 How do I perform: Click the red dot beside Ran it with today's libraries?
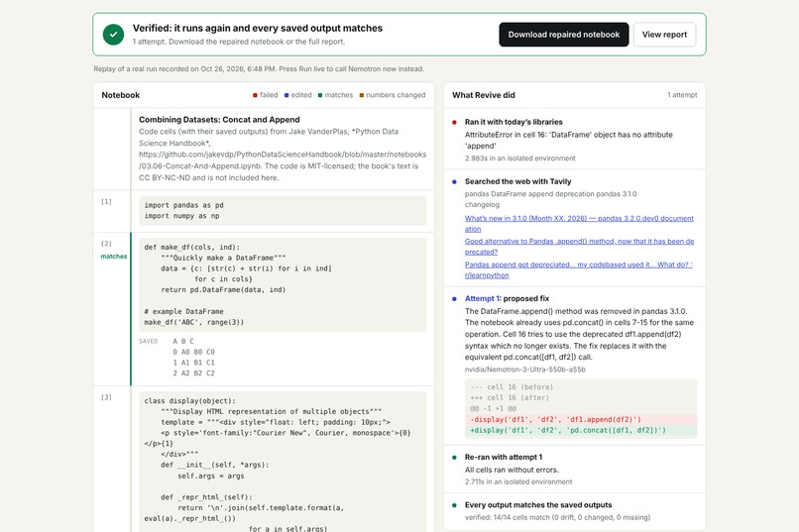point(454,122)
